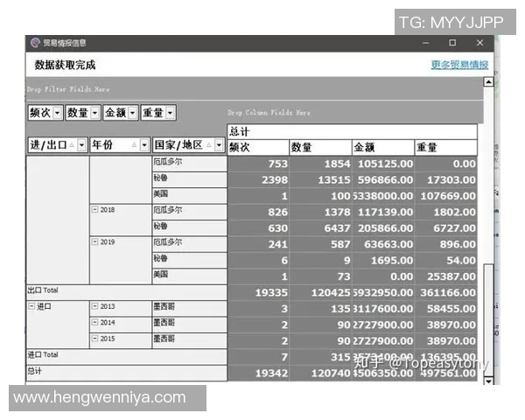The height and width of the screenshot is (420, 525).
Task: Click the weight value 25387.00
Action: tap(451, 276)
